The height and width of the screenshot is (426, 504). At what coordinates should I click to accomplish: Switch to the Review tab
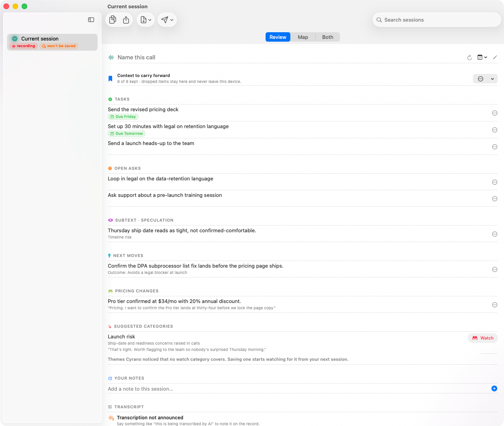(x=278, y=37)
